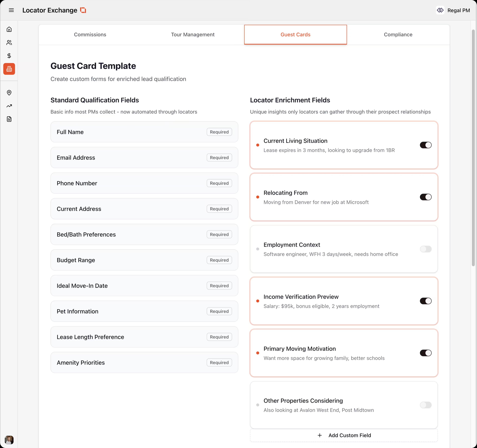The height and width of the screenshot is (448, 477).
Task: Click the orange highlighted sidebar icon
Action: pyautogui.click(x=9, y=69)
